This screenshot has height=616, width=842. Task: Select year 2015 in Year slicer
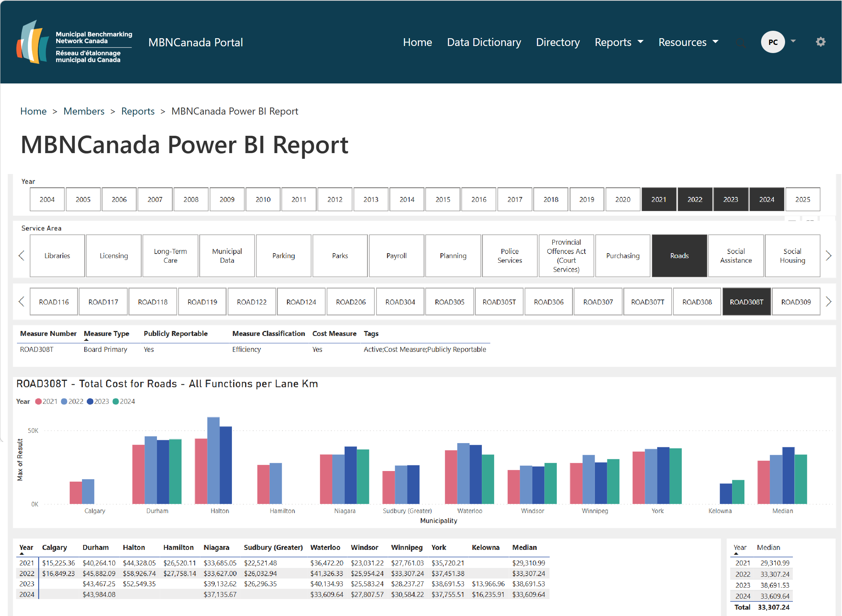click(x=443, y=199)
